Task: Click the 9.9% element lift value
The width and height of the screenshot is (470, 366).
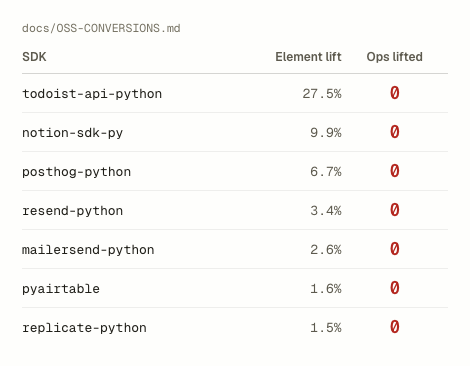Action: [326, 133]
